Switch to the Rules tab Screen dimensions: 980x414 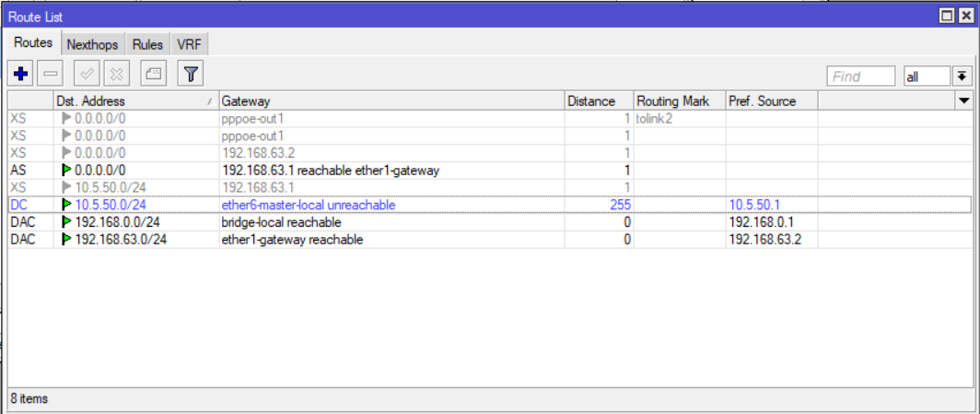147,45
